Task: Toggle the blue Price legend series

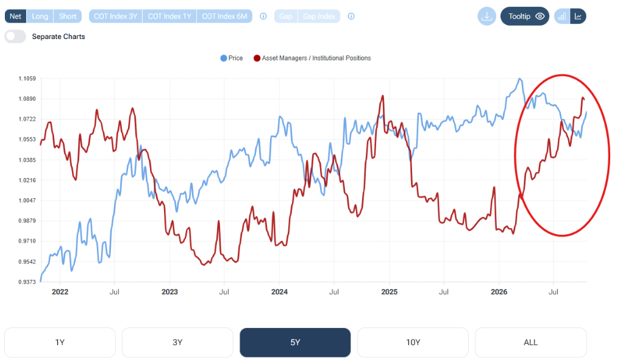Action: [232, 58]
